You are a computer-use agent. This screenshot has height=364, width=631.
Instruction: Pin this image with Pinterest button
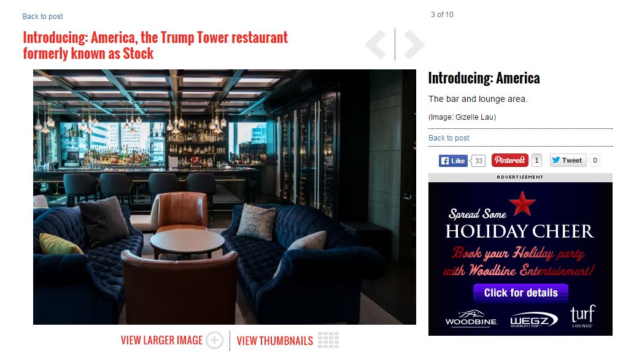click(510, 160)
